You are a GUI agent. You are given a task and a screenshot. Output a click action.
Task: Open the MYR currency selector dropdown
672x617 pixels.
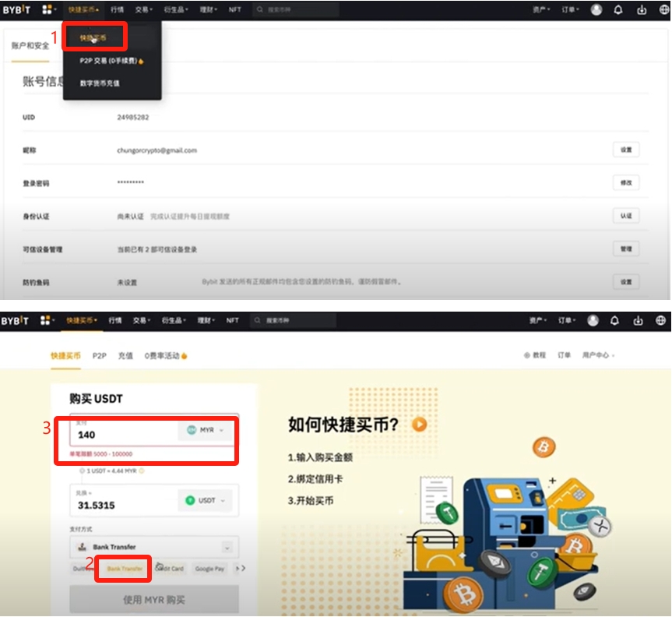[x=206, y=430]
